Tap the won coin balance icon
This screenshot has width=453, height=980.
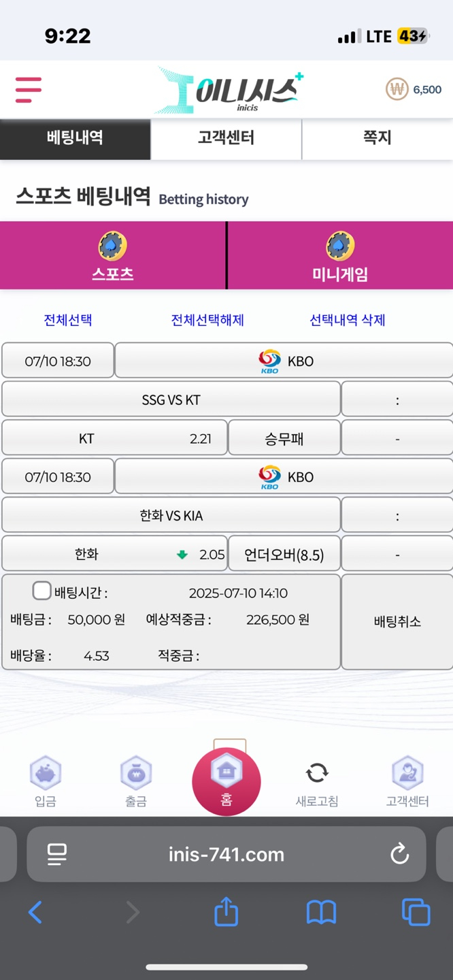click(x=397, y=89)
